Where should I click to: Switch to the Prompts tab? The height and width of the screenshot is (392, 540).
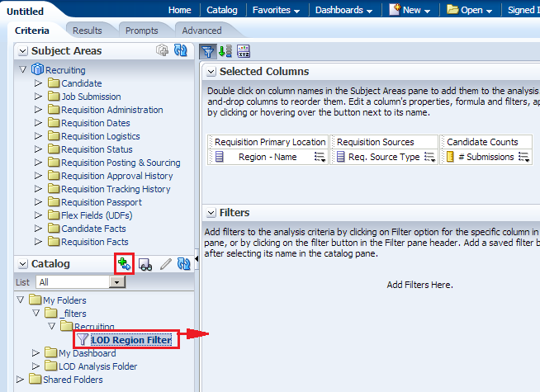click(141, 31)
